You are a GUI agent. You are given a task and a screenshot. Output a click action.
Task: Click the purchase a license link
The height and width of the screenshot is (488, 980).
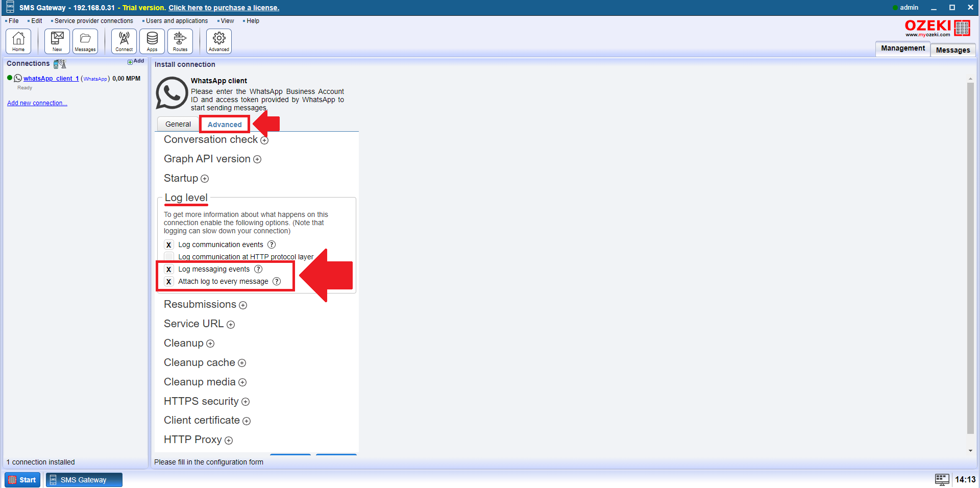[x=224, y=8]
